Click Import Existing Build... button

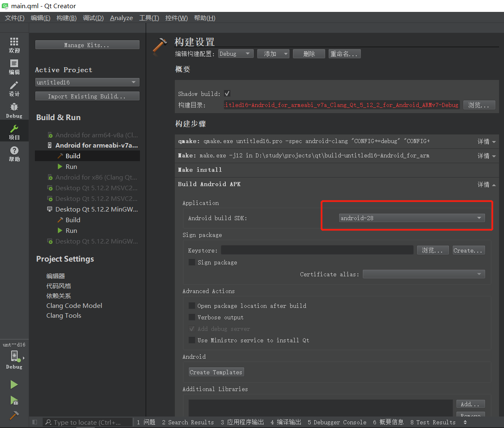pyautogui.click(x=87, y=96)
